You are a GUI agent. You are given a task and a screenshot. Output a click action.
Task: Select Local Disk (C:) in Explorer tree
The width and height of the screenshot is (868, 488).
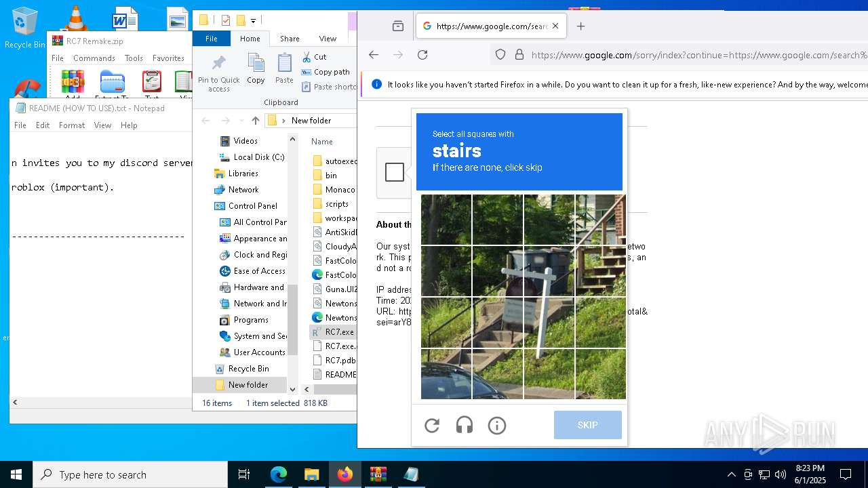258,157
